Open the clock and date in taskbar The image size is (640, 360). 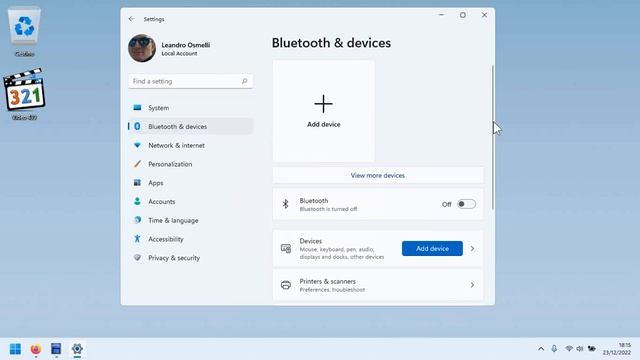click(x=617, y=349)
